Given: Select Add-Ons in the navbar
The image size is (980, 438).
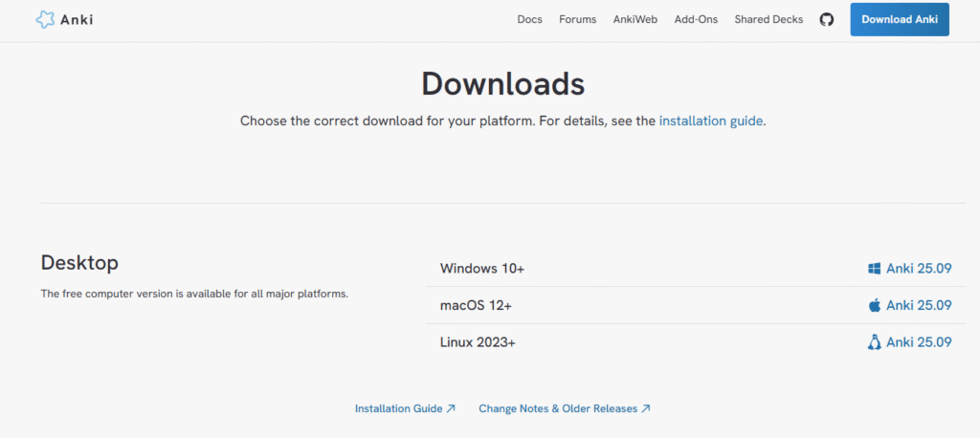Looking at the screenshot, I should click(x=696, y=19).
